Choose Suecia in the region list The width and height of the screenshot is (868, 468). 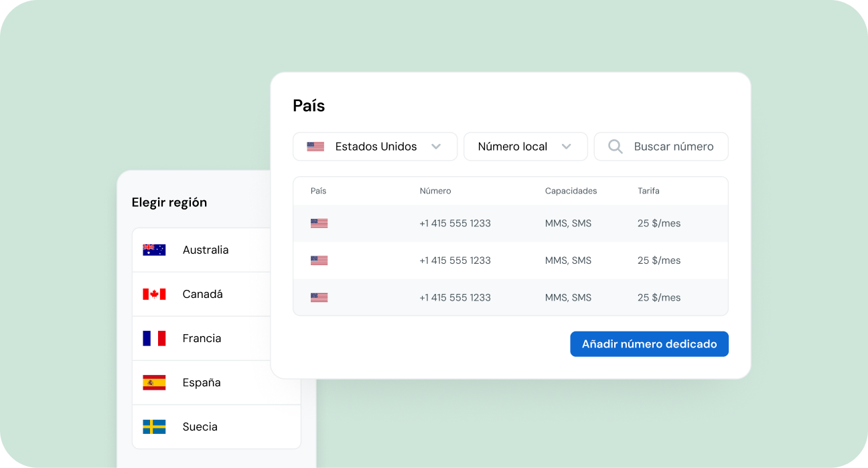(200, 426)
